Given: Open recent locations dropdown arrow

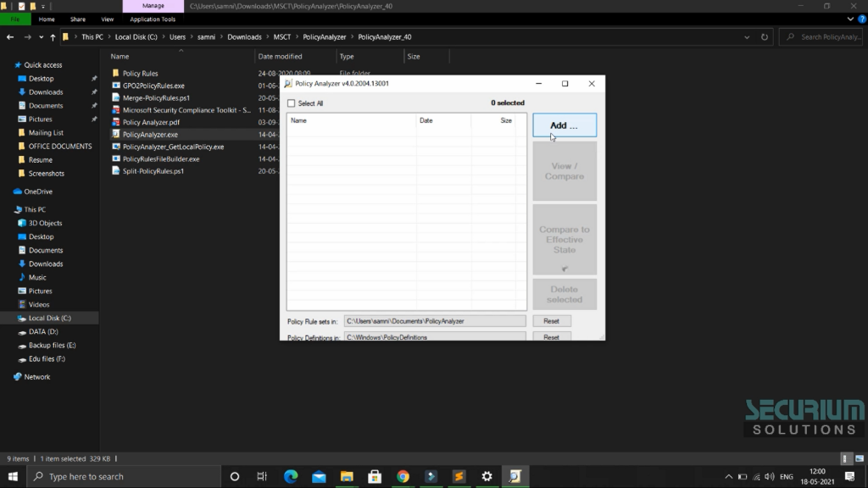Looking at the screenshot, I should 41,37.
